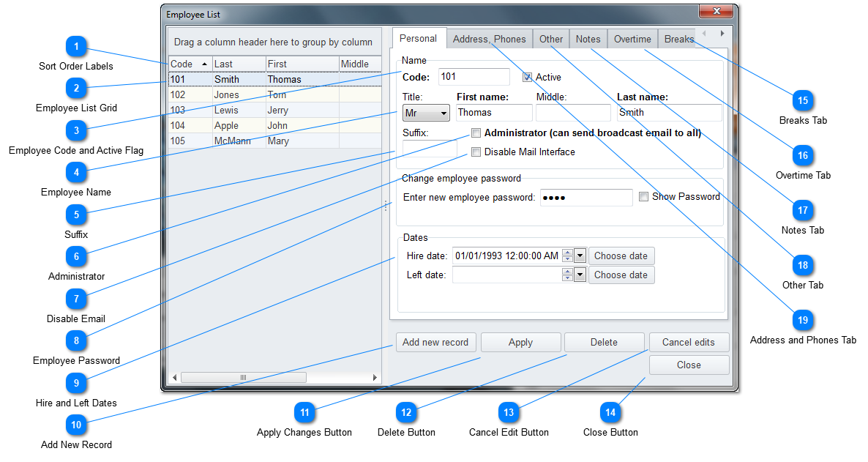868x462 pixels.
Task: Click the Add new record button
Action: (436, 342)
